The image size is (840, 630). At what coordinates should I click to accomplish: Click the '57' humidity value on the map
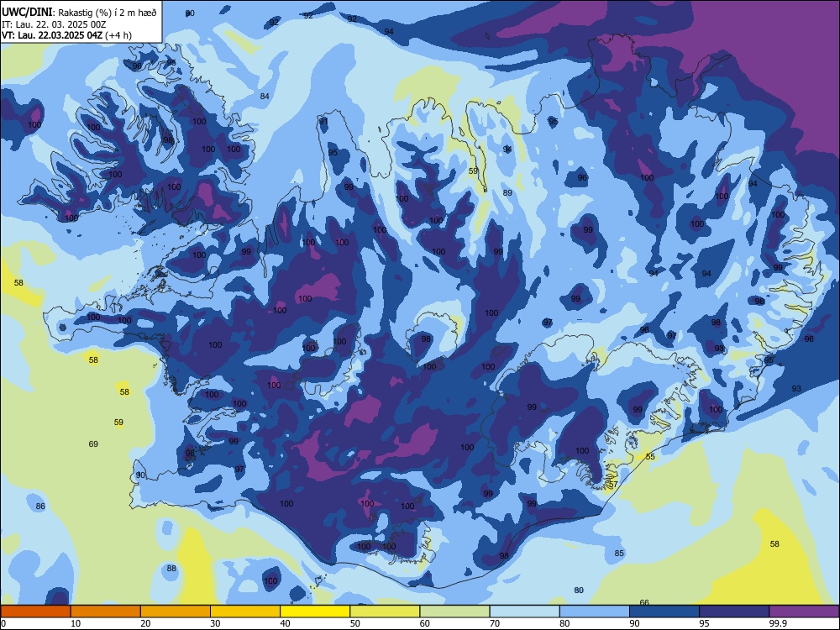click(613, 485)
